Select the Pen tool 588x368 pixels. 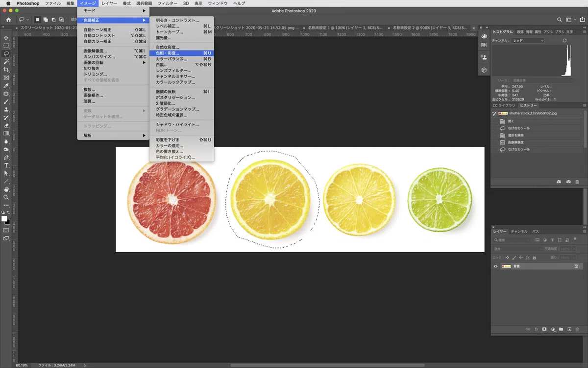tap(6, 158)
